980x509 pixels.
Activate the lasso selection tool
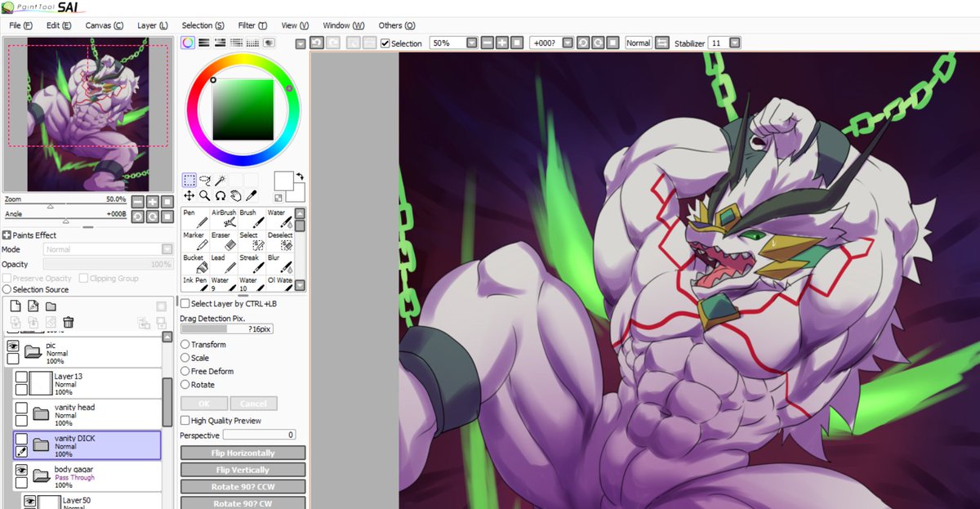[204, 180]
